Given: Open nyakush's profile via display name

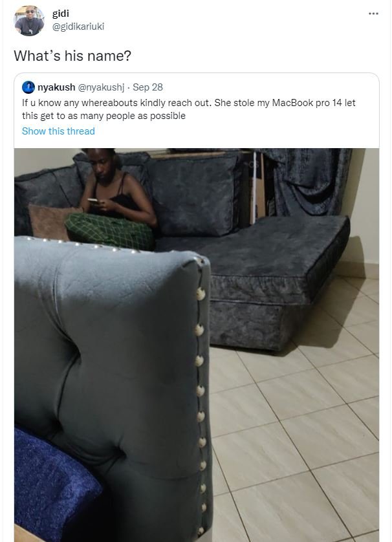Looking at the screenshot, I should point(56,87).
